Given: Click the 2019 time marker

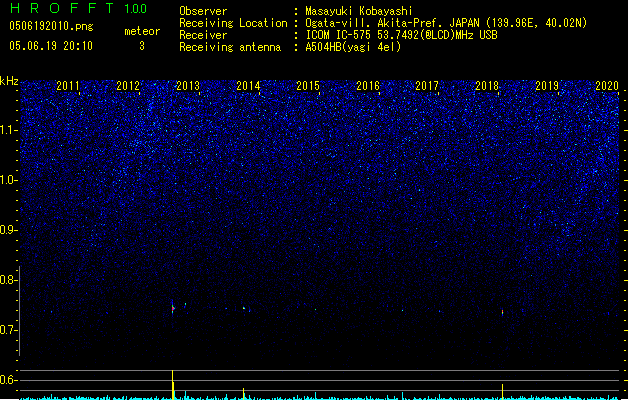Looking at the screenshot, I should click(547, 86).
